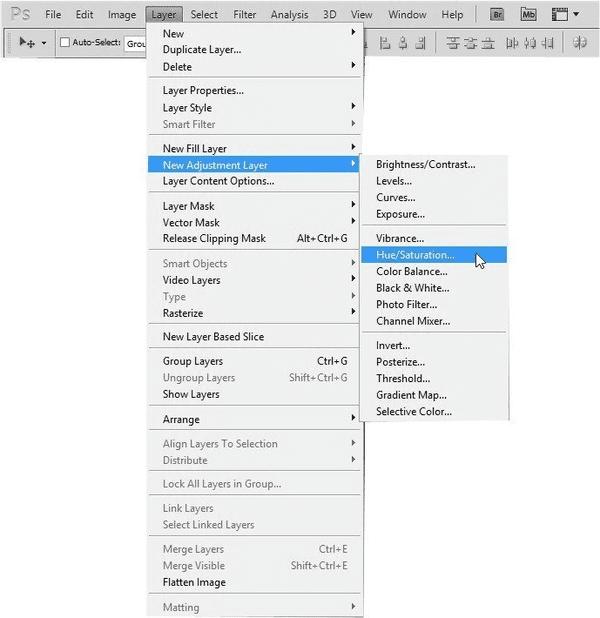
Task: Select New Adjustment Layer entry
Action: (253, 165)
